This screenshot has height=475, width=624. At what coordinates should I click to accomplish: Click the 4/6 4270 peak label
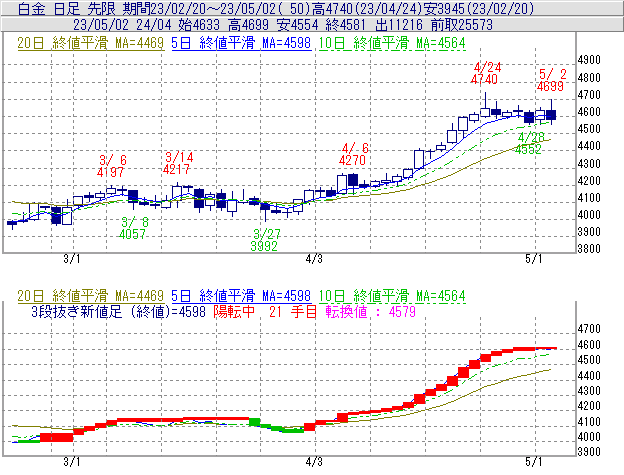point(353,154)
